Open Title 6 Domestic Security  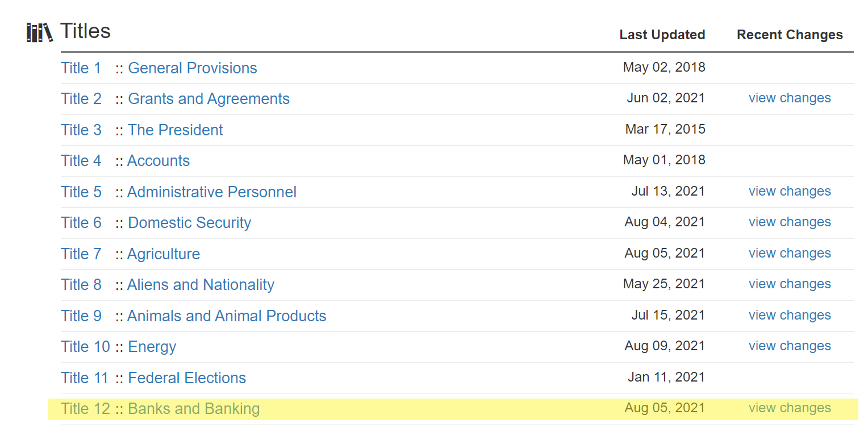(156, 223)
